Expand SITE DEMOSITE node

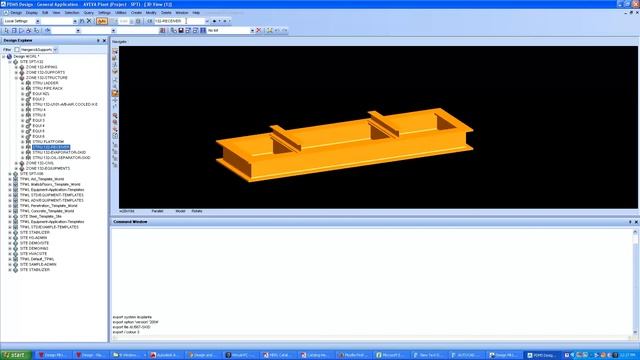click(10, 243)
